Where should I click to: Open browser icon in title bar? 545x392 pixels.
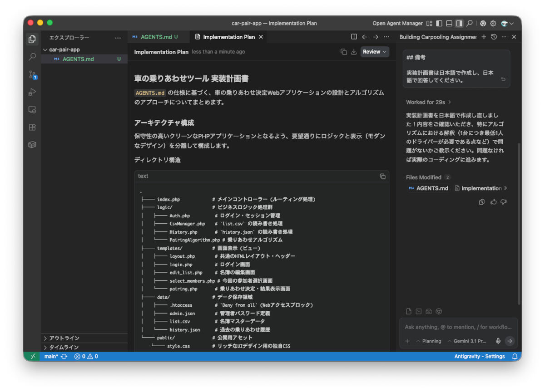tap(483, 23)
